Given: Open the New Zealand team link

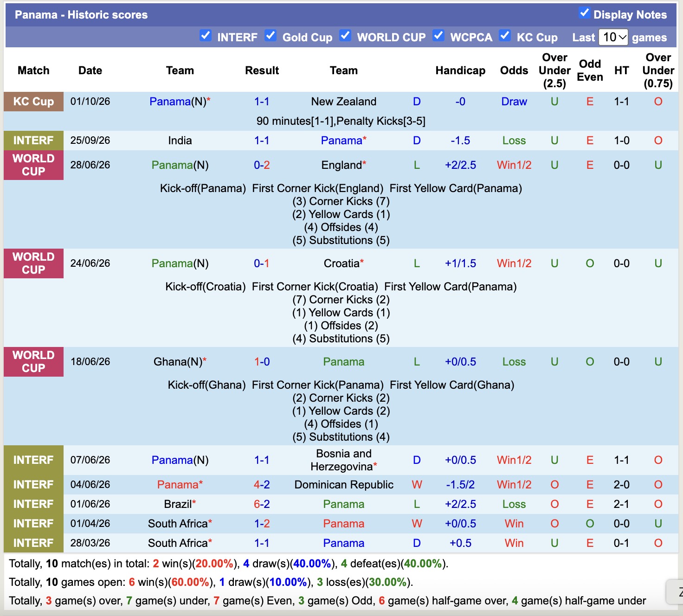Looking at the screenshot, I should pyautogui.click(x=344, y=102).
